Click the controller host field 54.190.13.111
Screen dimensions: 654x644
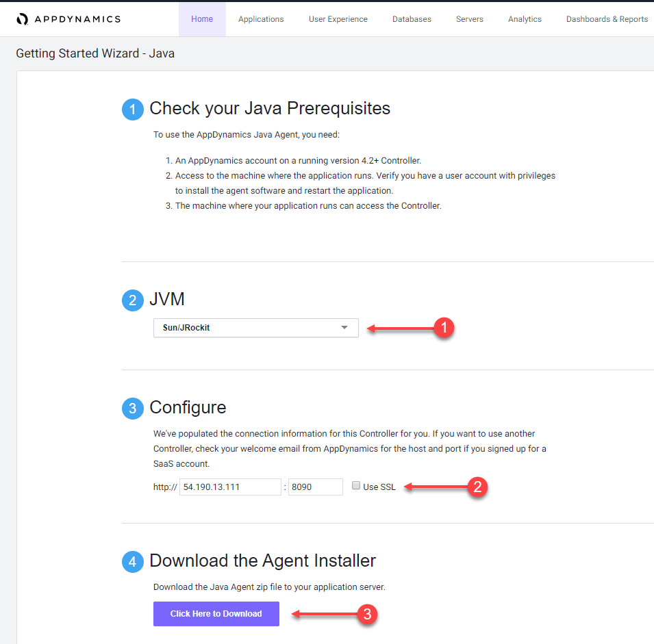230,487
